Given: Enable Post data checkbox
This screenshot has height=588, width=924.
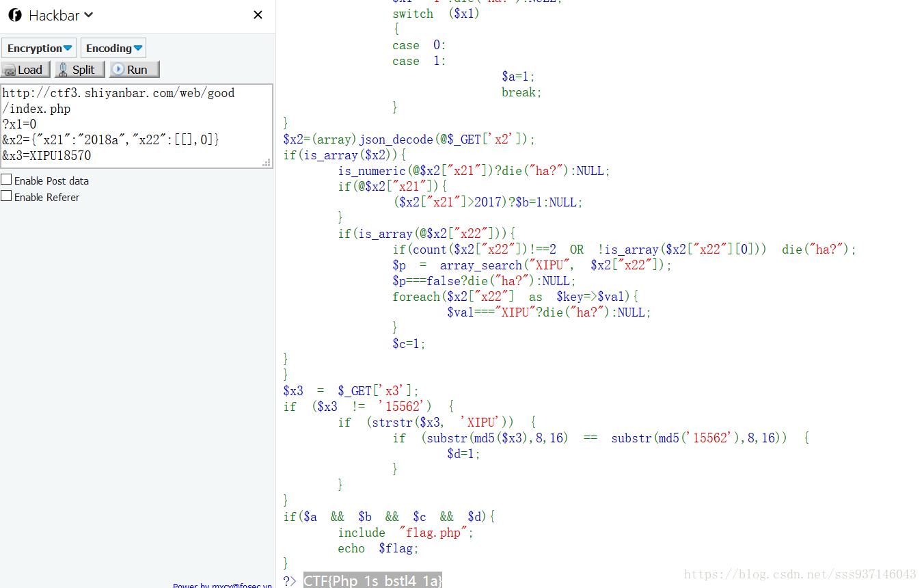Looking at the screenshot, I should pos(6,180).
